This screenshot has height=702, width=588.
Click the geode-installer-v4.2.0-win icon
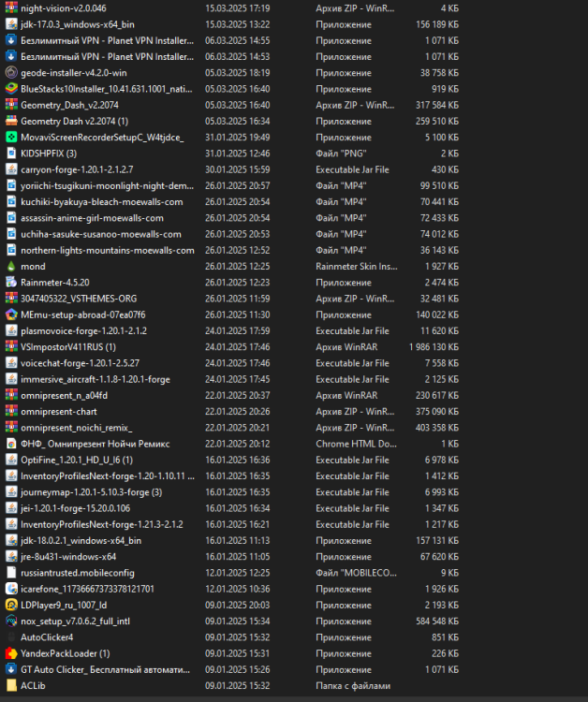tap(11, 72)
